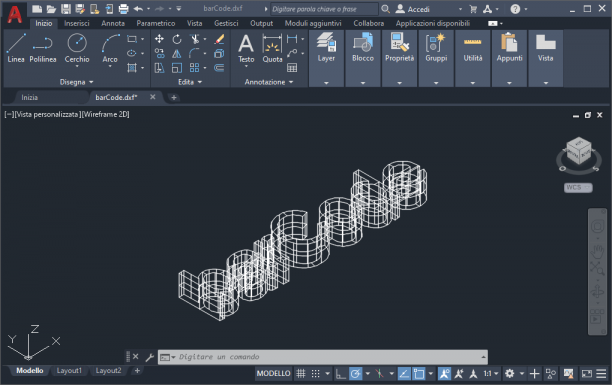Click the Scale tool icon

coord(177,68)
